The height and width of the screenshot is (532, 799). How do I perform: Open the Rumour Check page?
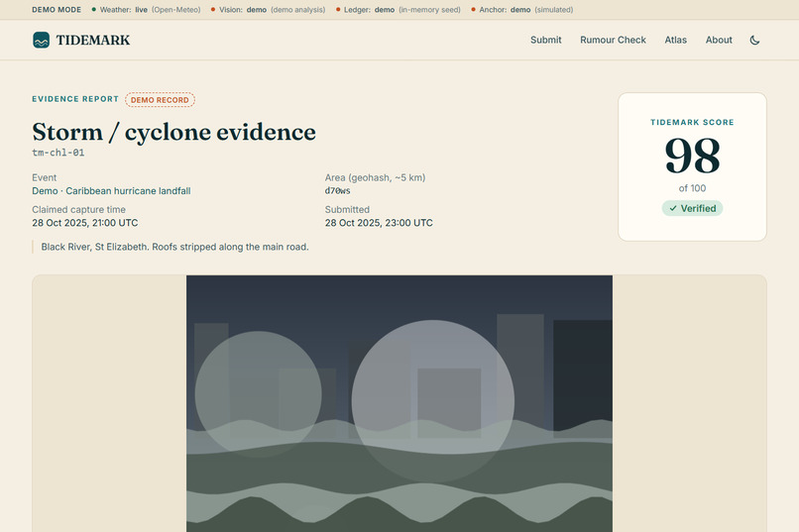pos(613,40)
